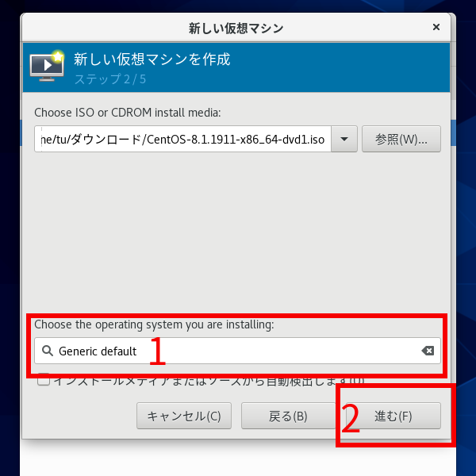476x476 pixels.
Task: Open file browser with 参照(W)... button
Action: [x=401, y=139]
